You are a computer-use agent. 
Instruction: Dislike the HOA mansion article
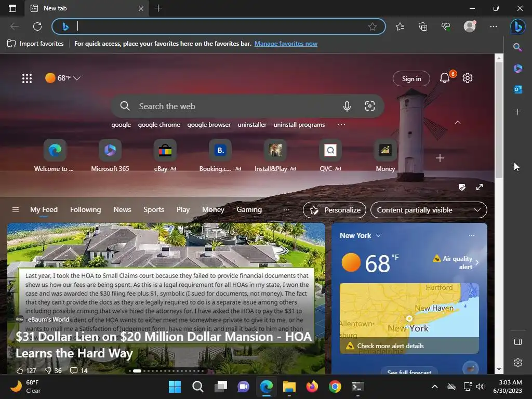[54, 370]
